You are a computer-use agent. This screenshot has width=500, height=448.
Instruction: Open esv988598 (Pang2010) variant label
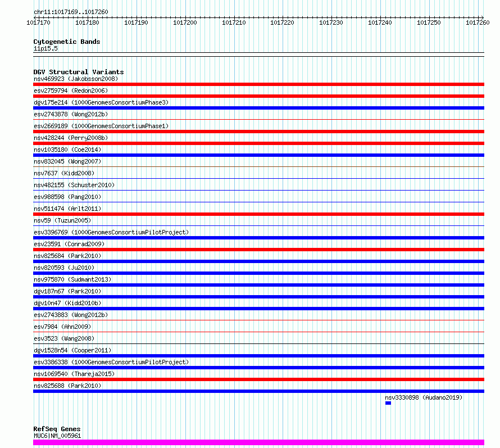coord(67,197)
